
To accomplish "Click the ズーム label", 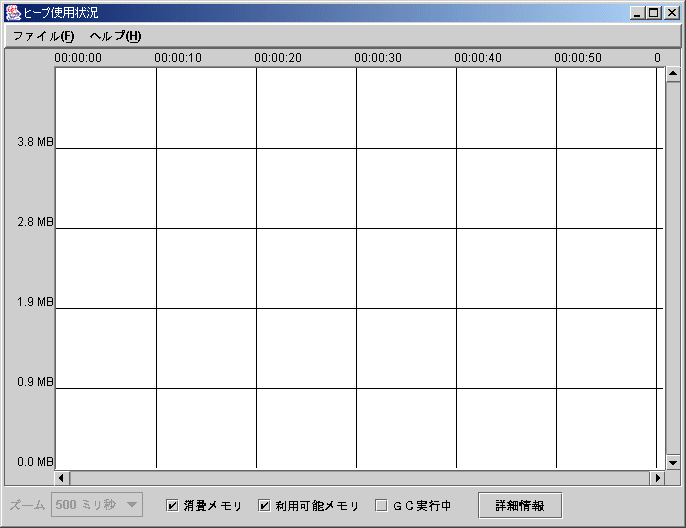I will [x=27, y=505].
